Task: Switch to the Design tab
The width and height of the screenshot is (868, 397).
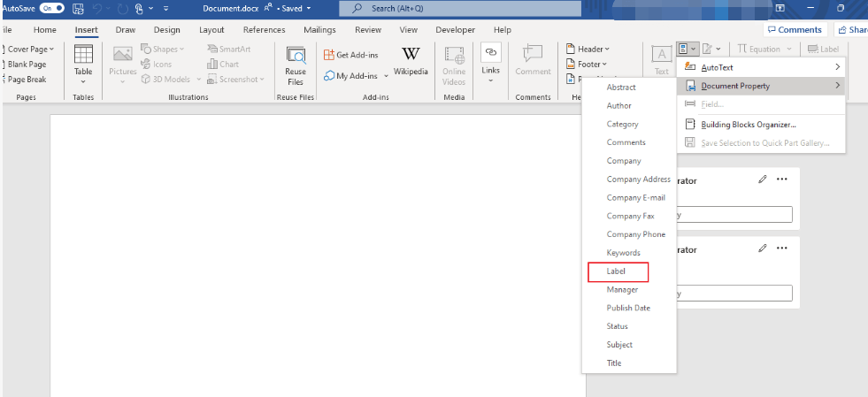Action: pyautogui.click(x=166, y=30)
